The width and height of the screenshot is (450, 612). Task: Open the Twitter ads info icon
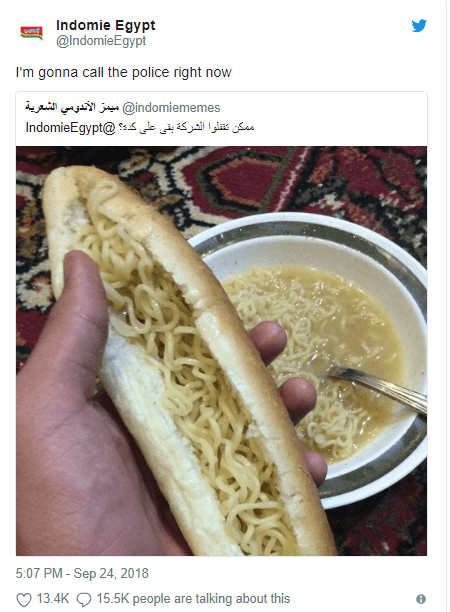click(x=421, y=599)
